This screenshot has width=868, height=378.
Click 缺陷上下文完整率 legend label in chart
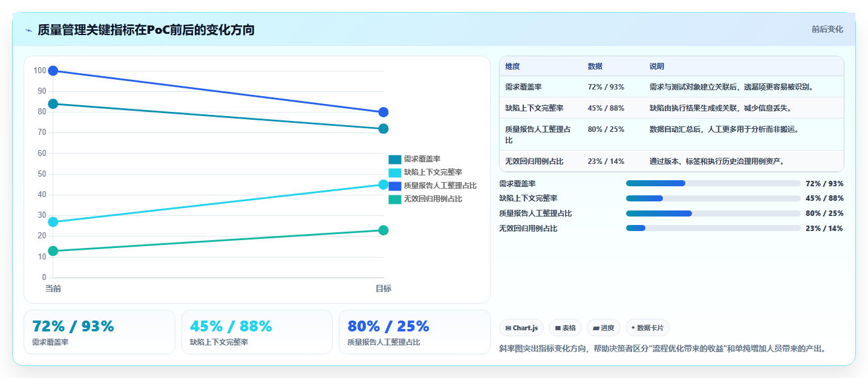(433, 173)
